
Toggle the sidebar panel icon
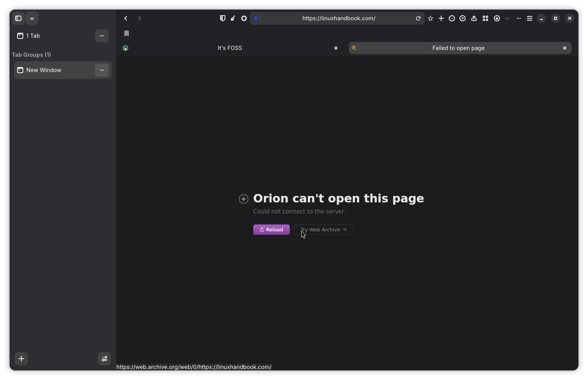click(18, 18)
